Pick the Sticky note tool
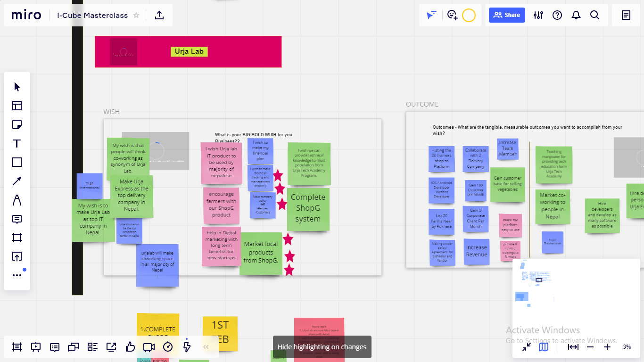The width and height of the screenshot is (644, 362). pos(17,124)
